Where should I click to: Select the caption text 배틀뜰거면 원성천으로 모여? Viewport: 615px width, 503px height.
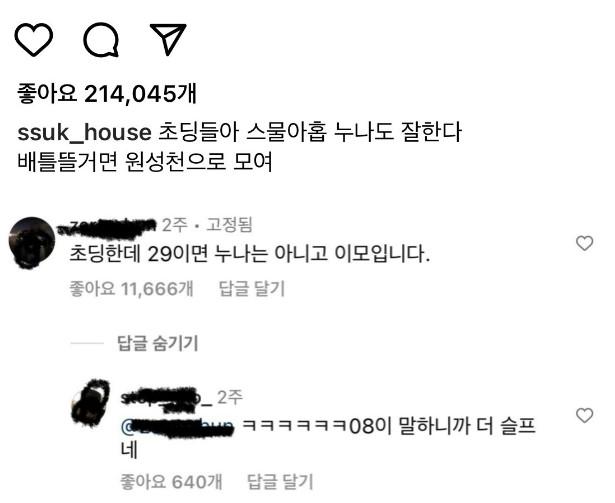point(145,161)
